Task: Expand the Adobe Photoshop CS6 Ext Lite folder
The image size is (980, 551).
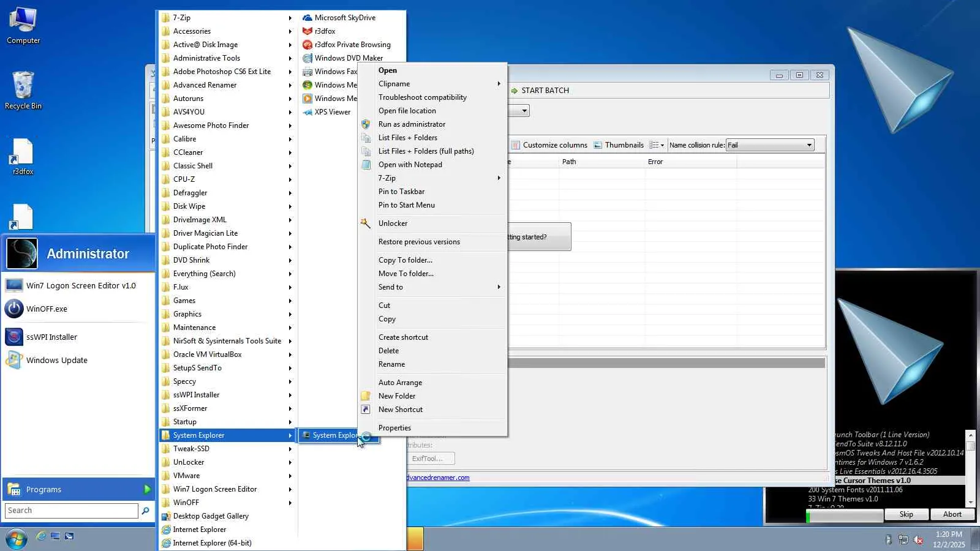Action: point(227,72)
